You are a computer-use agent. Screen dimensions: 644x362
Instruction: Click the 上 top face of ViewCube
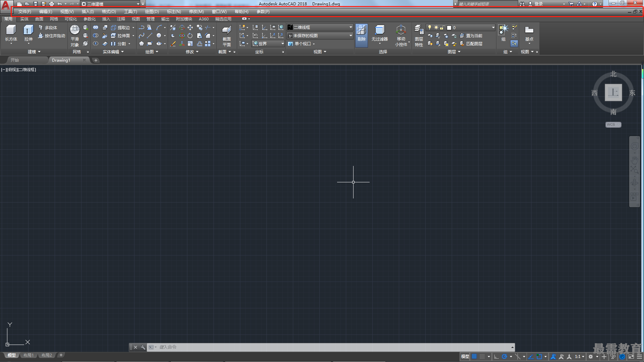click(613, 93)
